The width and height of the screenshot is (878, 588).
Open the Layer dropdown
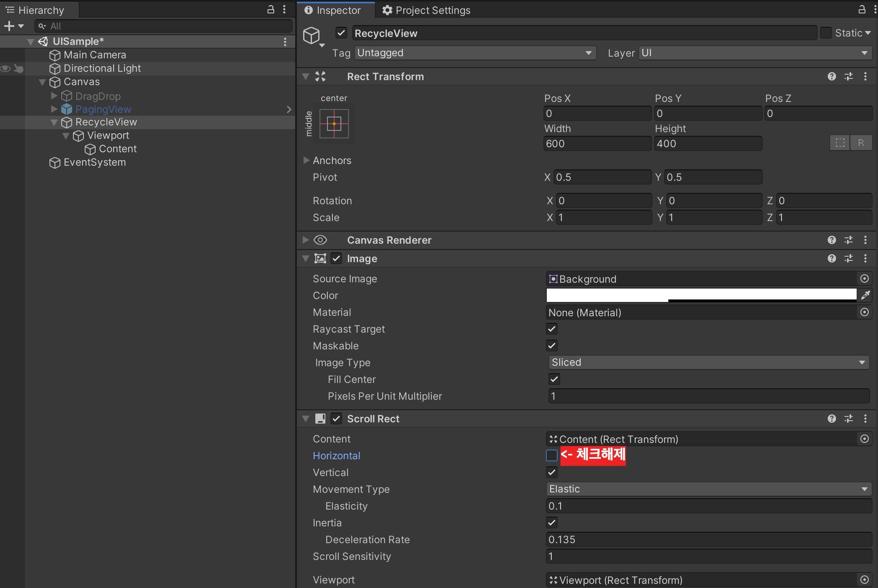755,53
